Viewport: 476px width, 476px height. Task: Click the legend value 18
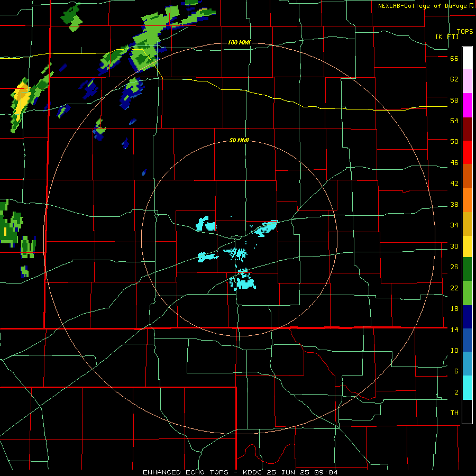pyautogui.click(x=454, y=309)
